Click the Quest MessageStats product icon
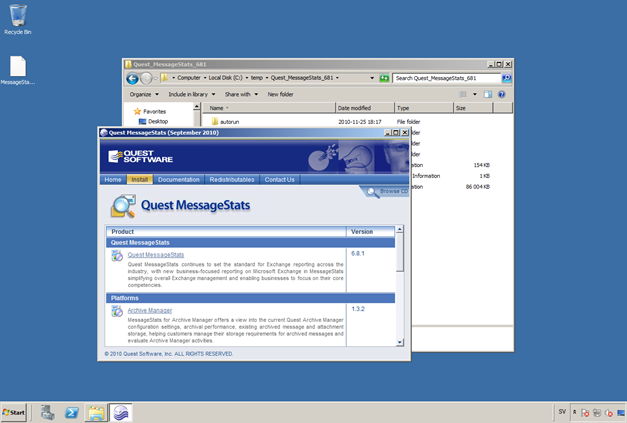The image size is (627, 423). [x=117, y=255]
